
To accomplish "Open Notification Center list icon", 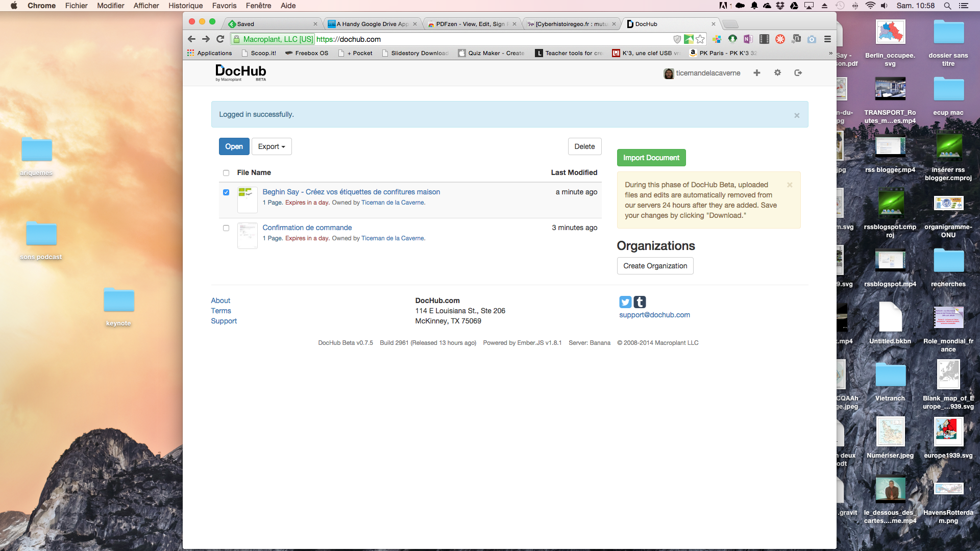I will [x=964, y=6].
